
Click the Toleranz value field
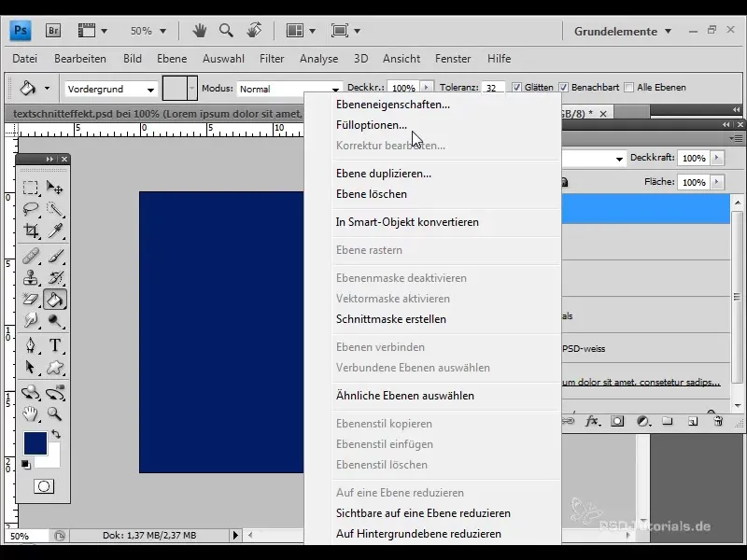(493, 88)
